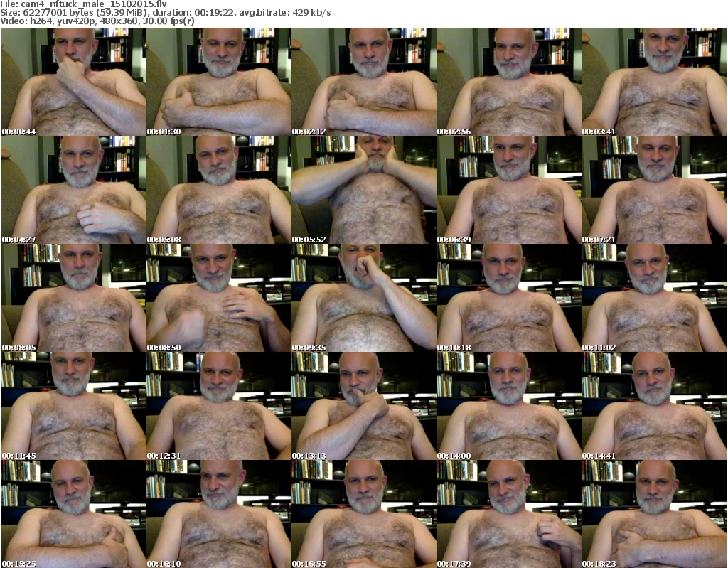Open the frame with timestamp 00:01:30
728x568 pixels.
click(219, 82)
